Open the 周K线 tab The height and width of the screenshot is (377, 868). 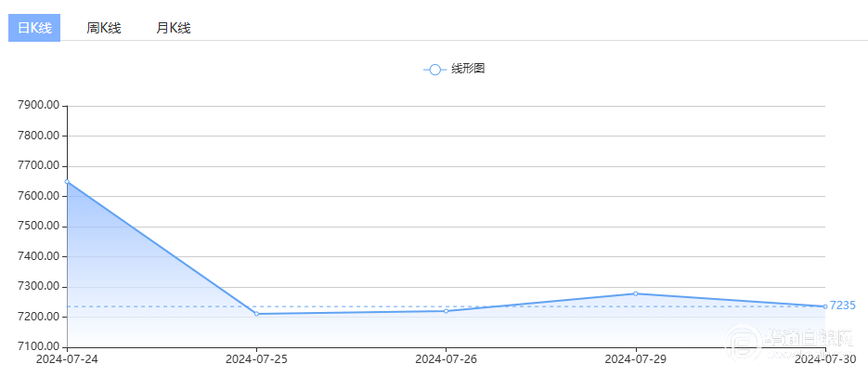tap(104, 28)
